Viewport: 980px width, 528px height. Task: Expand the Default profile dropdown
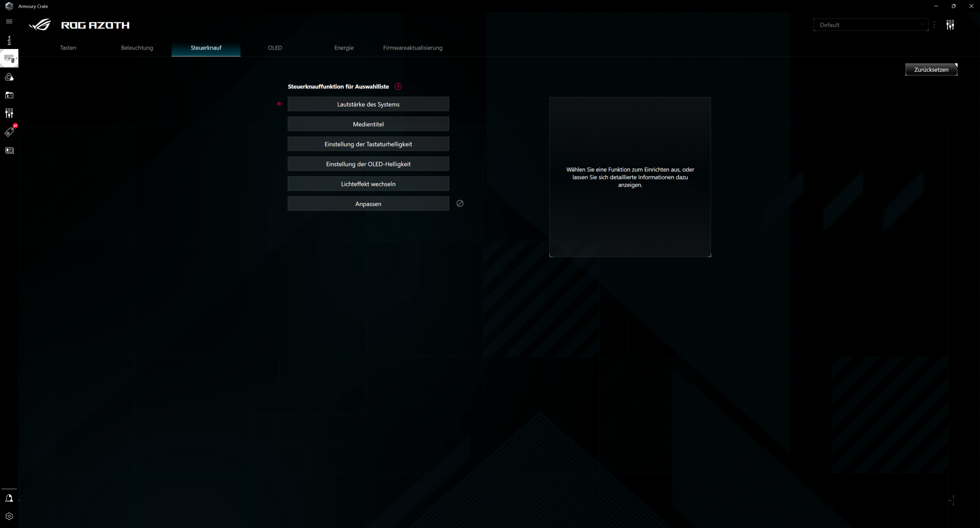point(871,25)
